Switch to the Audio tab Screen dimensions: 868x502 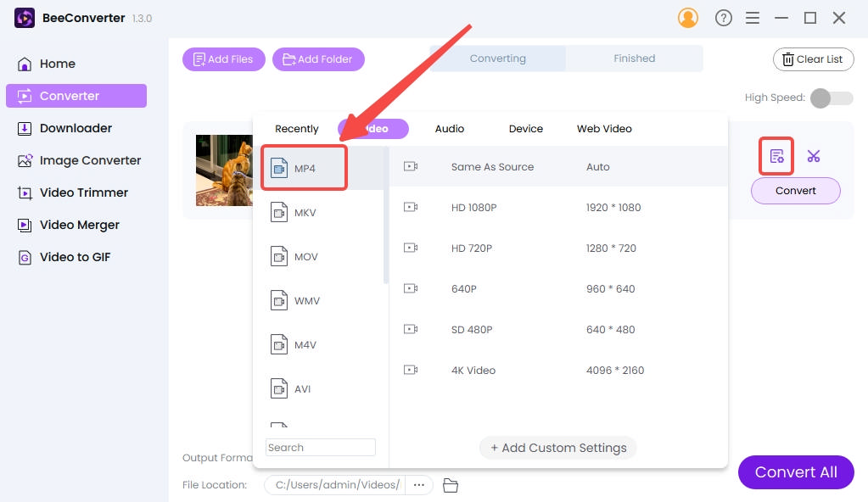(449, 129)
